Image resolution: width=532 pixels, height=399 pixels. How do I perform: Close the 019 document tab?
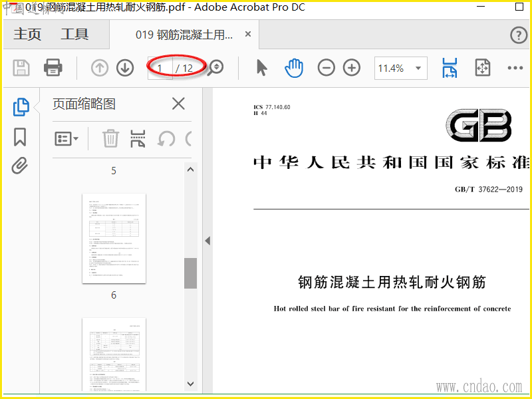(248, 34)
